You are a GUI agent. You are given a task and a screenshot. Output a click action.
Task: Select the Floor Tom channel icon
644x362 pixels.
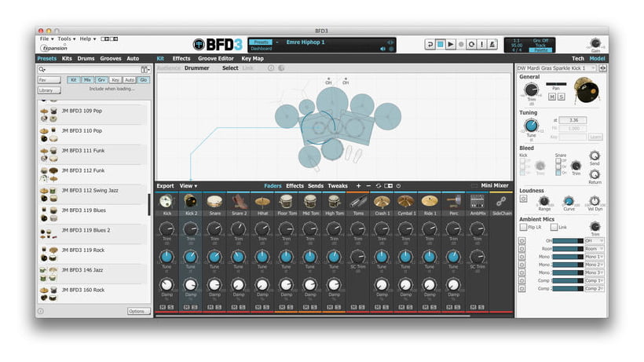coord(287,202)
